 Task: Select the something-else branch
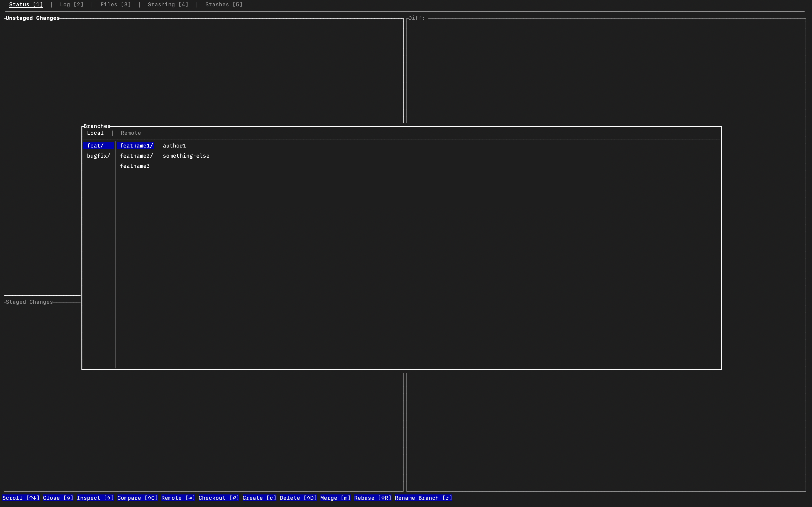point(186,155)
